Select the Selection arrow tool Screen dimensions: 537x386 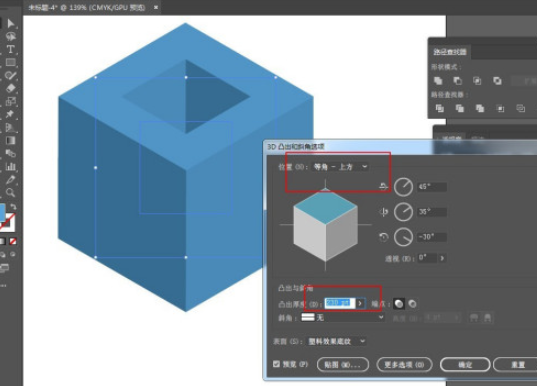point(11,23)
